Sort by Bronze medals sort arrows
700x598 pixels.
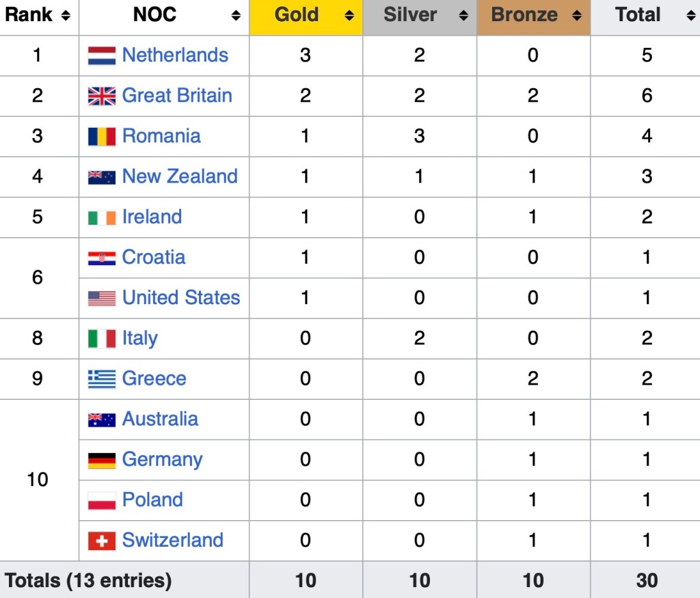(577, 15)
